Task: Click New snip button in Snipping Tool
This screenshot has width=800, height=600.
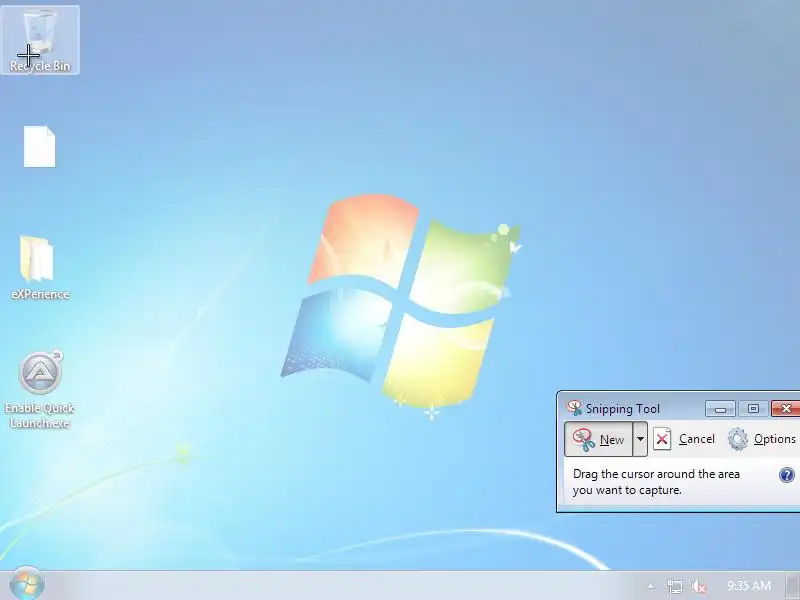Action: (x=598, y=439)
